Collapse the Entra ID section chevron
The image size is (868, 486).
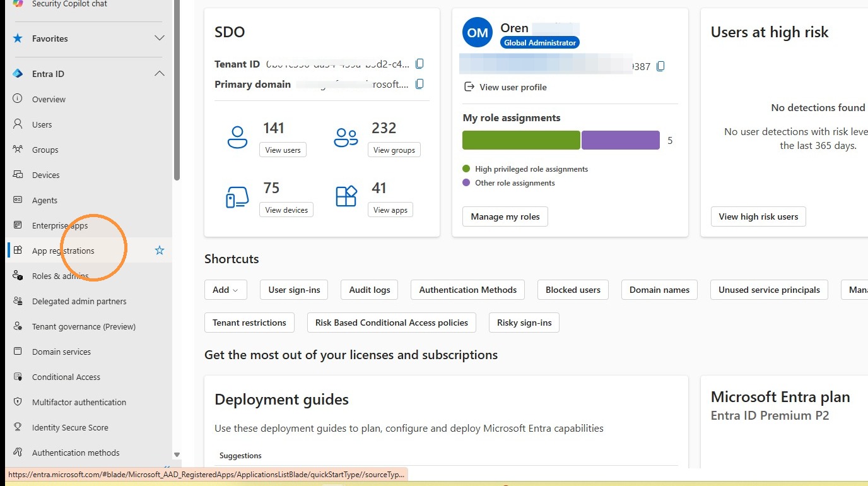tap(160, 74)
